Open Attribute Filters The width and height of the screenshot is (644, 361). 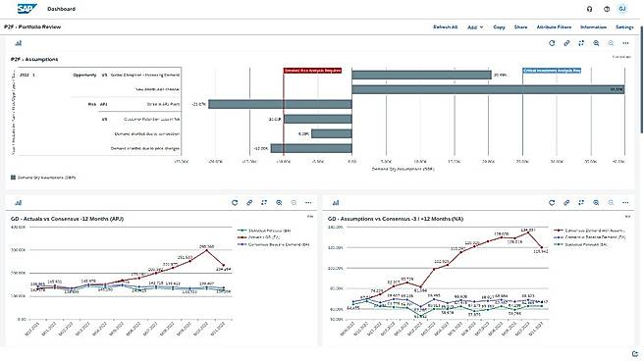(x=554, y=27)
